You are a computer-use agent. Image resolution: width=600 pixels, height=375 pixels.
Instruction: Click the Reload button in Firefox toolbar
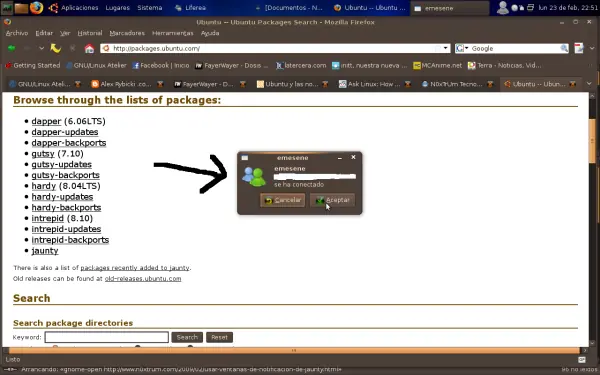[x=56, y=48]
